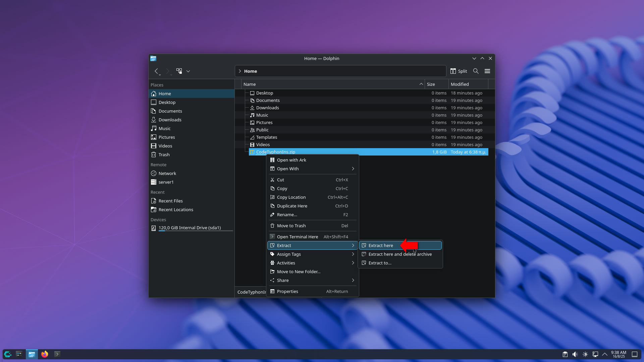Open Videos in Places sidebar
The width and height of the screenshot is (644, 362).
tap(192, 146)
